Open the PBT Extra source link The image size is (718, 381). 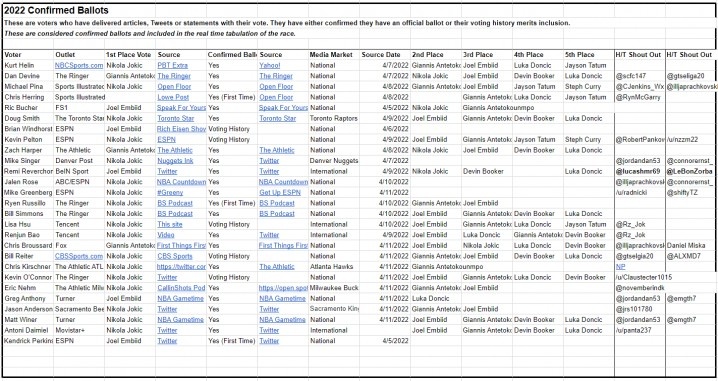173,65
